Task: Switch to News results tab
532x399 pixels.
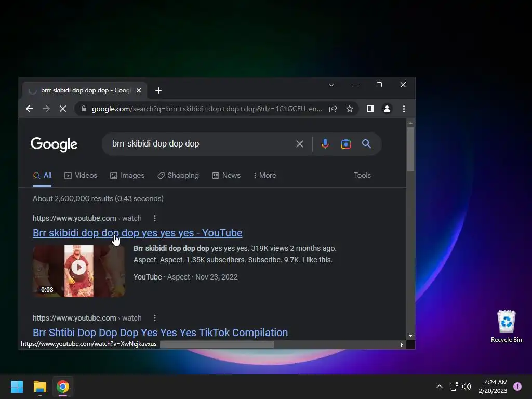Action: tap(227, 176)
